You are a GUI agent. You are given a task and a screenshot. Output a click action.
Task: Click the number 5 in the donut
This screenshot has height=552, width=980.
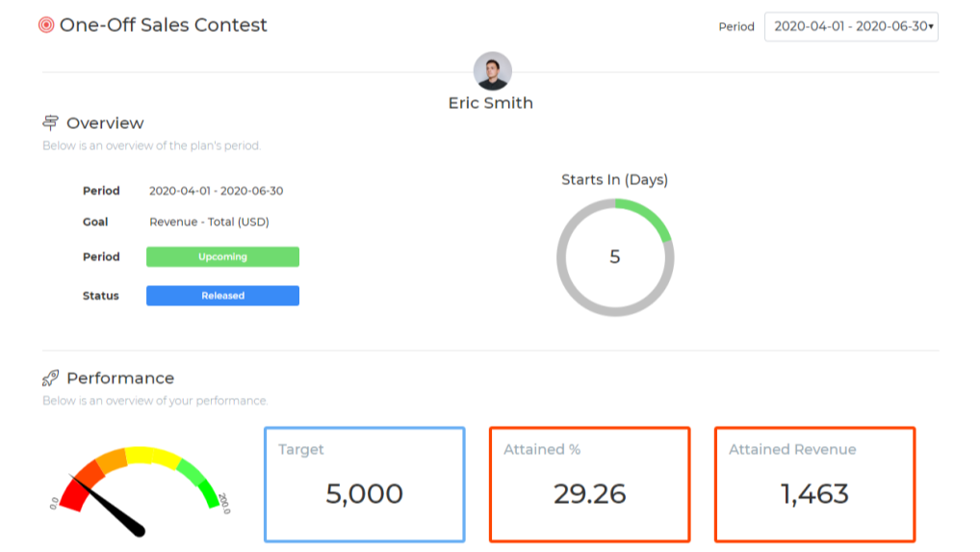(615, 257)
